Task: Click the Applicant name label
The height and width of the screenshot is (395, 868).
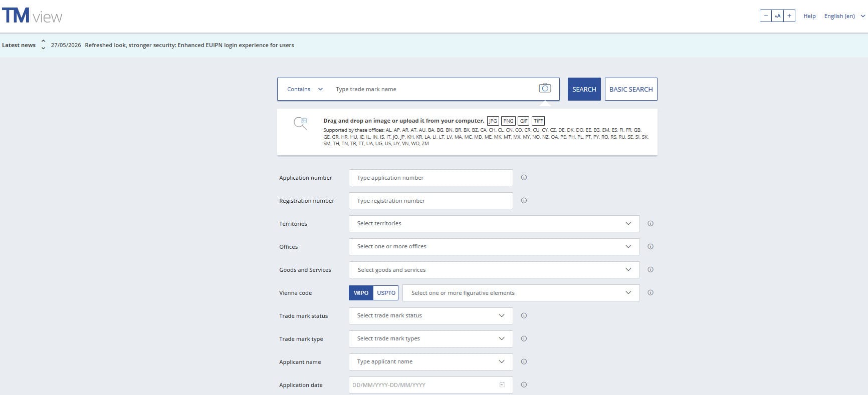Action: click(300, 362)
